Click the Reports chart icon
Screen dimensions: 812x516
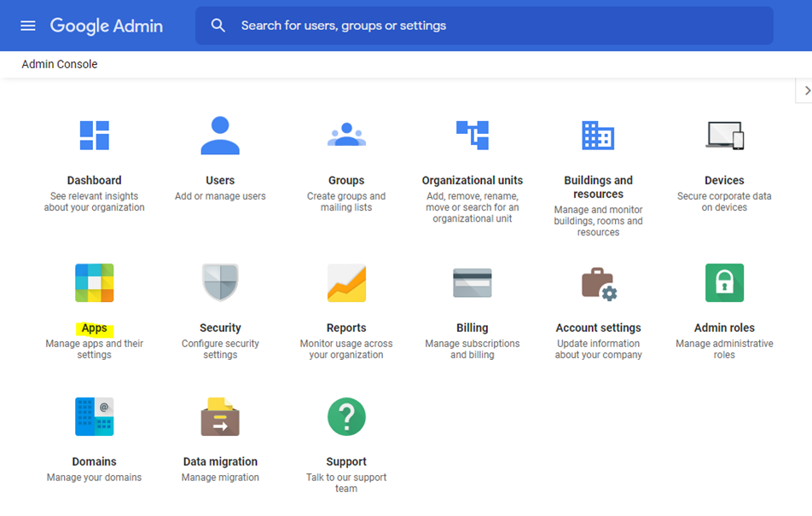(x=346, y=282)
